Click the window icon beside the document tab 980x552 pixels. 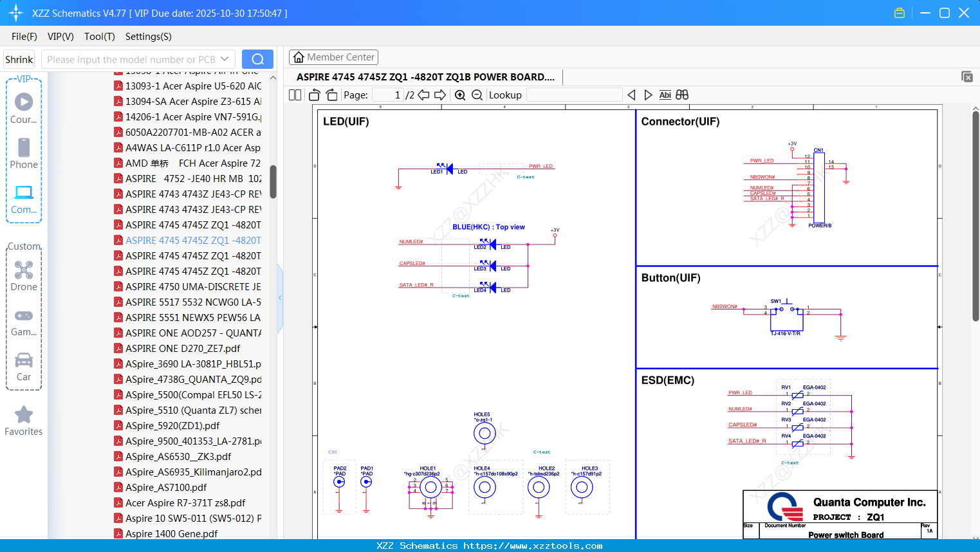pos(967,77)
